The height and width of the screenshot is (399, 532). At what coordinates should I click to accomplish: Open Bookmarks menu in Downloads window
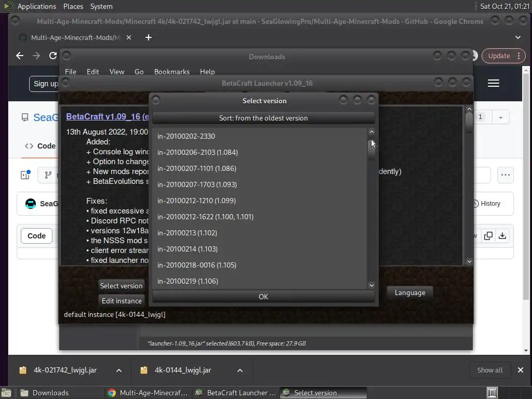(171, 72)
